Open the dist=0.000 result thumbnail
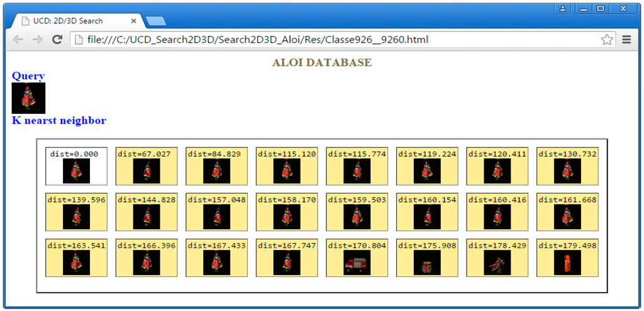This screenshot has height=311, width=644. [x=76, y=171]
